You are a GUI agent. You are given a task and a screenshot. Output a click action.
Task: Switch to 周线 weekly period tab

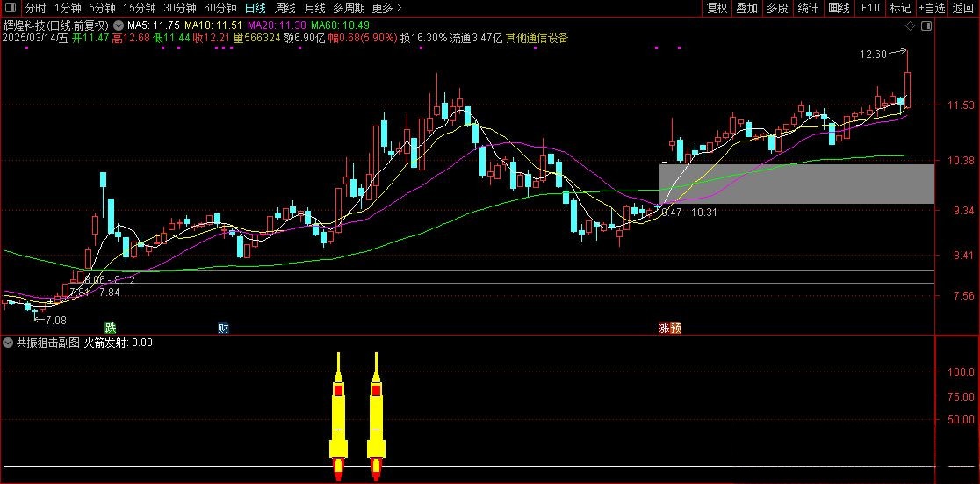tap(285, 8)
